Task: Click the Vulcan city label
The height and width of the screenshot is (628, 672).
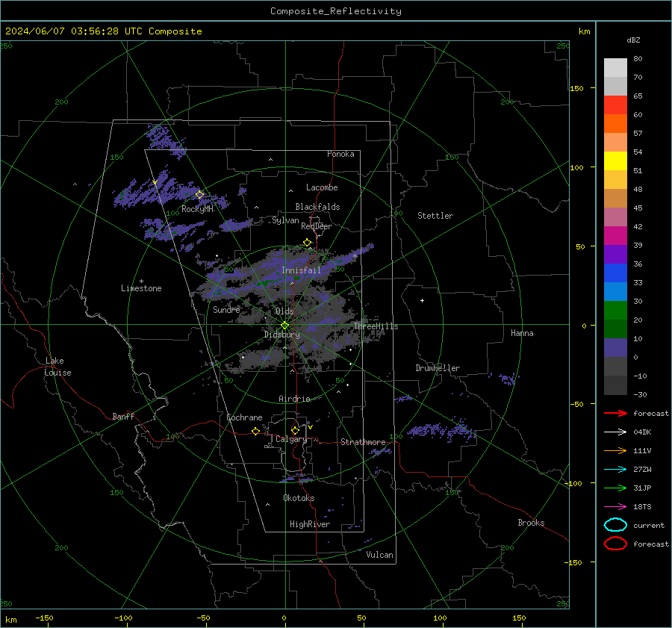Action: click(x=379, y=555)
